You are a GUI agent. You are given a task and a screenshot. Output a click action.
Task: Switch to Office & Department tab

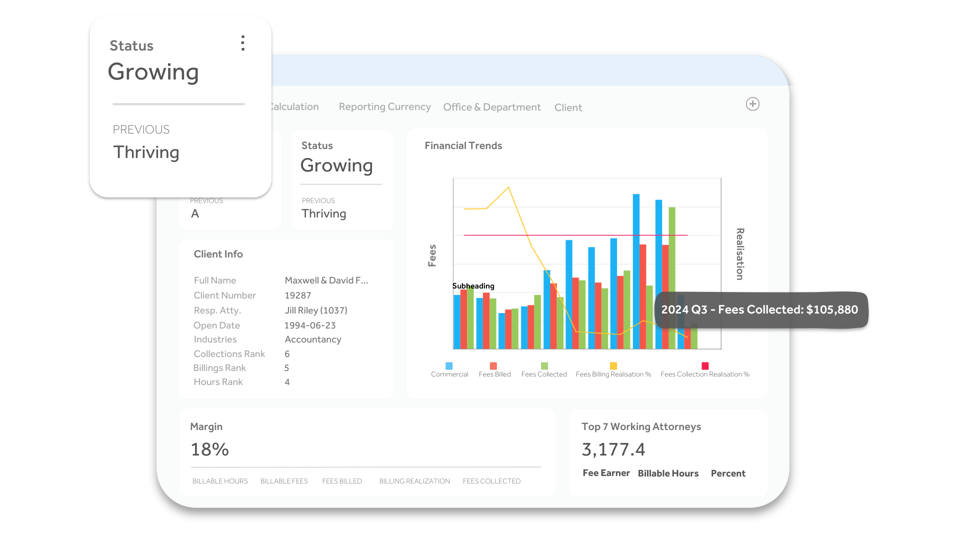pyautogui.click(x=492, y=107)
